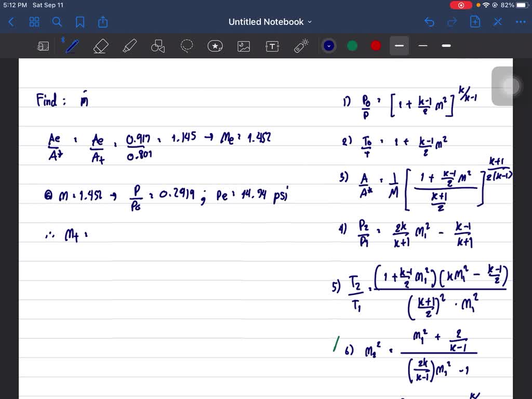Select the Pen tool
Viewport: 532px width, 399px height.
(x=72, y=46)
